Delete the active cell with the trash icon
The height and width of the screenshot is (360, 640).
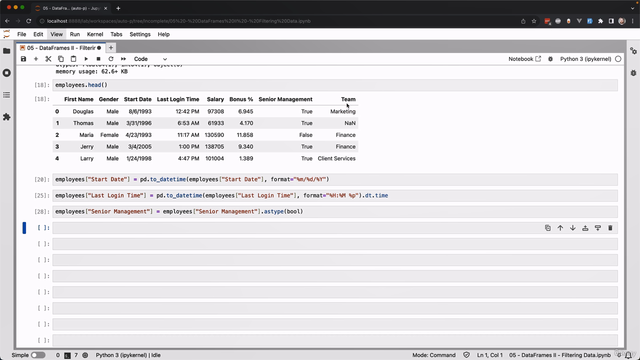pos(610,228)
